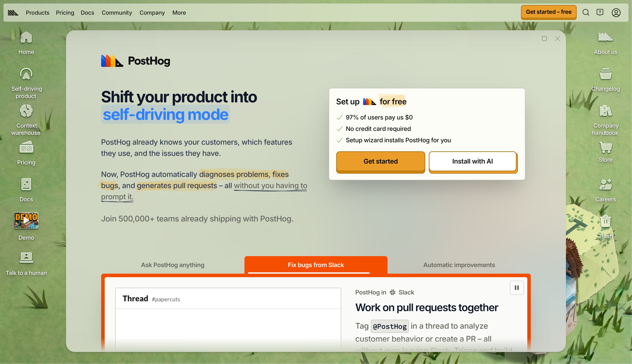
Task: Click the Slack logo next to PostHog in
Action: (393, 292)
